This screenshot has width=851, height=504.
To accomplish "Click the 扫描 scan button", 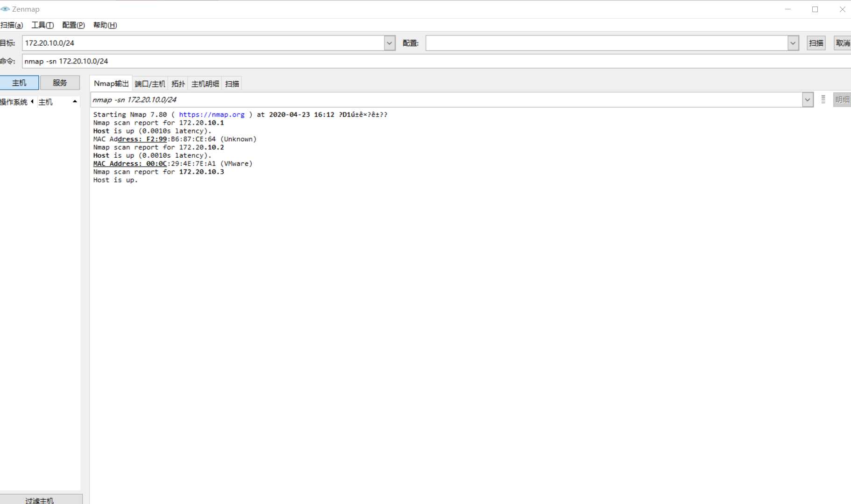I will click(x=816, y=43).
